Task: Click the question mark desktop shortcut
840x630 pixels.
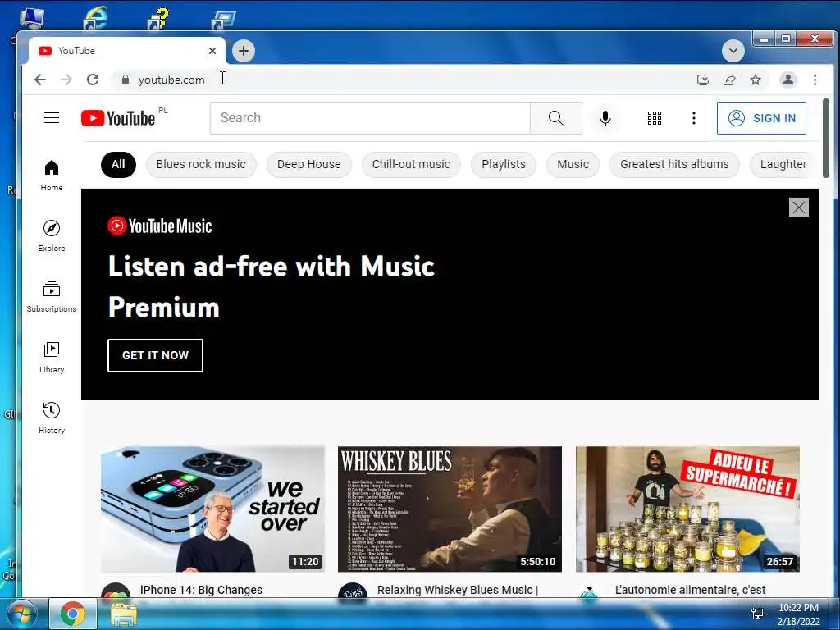Action: pyautogui.click(x=158, y=18)
